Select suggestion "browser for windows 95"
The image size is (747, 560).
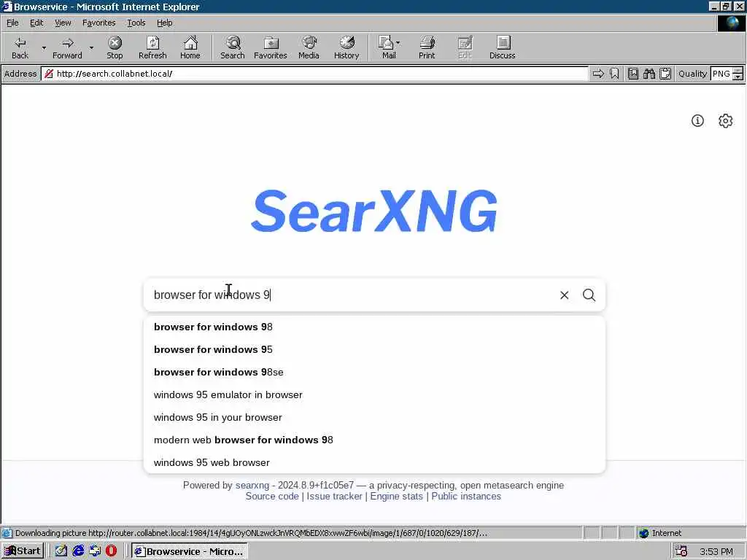374,349
